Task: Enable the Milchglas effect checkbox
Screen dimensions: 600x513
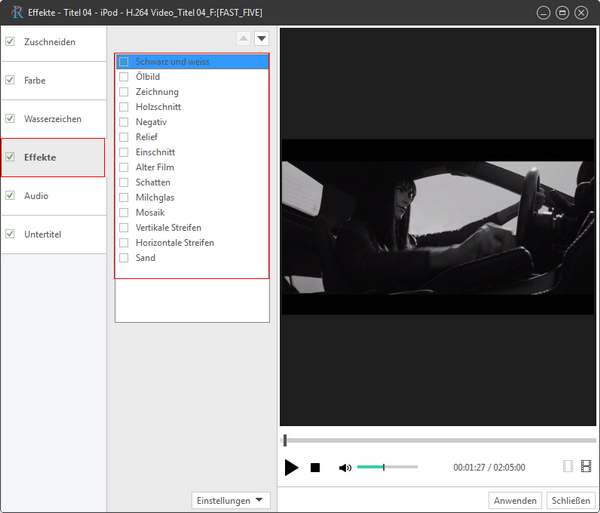Action: [124, 197]
